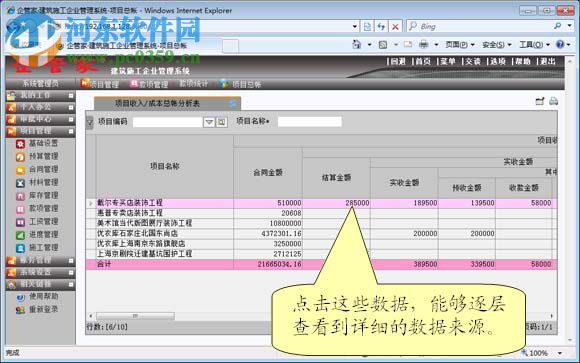Click the project code lookup icon
This screenshot has height=363, width=580.
click(221, 122)
